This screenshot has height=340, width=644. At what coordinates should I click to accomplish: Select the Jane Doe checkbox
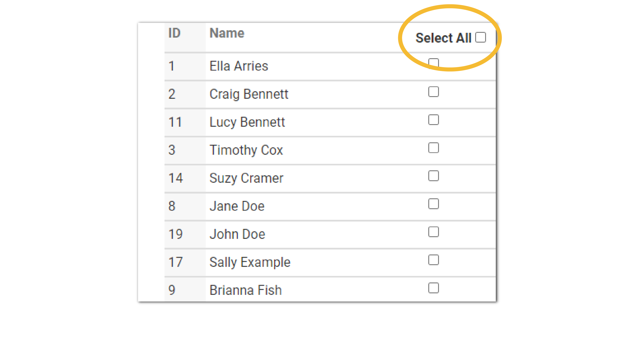pyautogui.click(x=433, y=204)
